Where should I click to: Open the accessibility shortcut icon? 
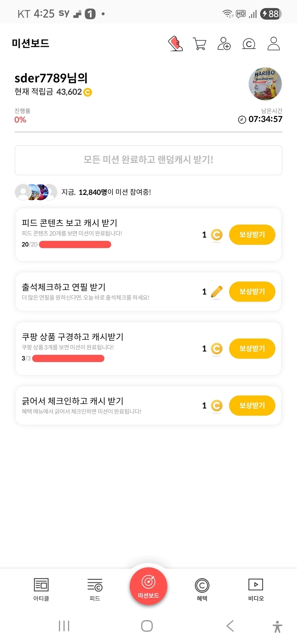277,626
